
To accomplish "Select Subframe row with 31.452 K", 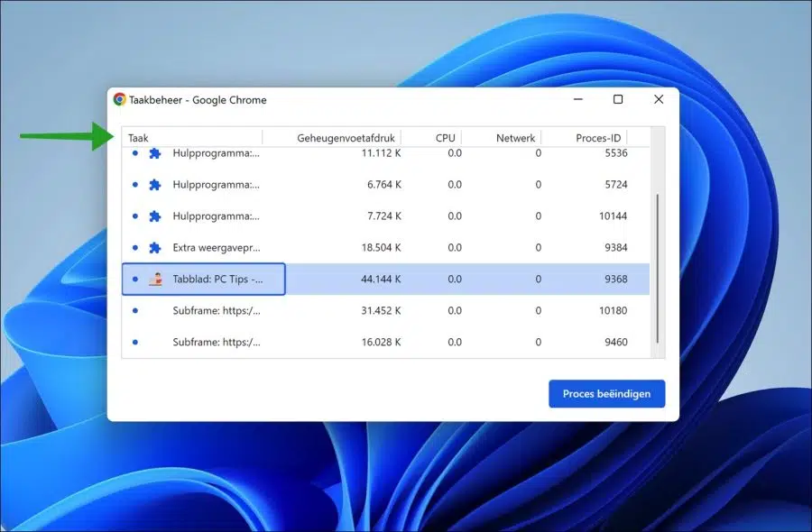I will [386, 310].
